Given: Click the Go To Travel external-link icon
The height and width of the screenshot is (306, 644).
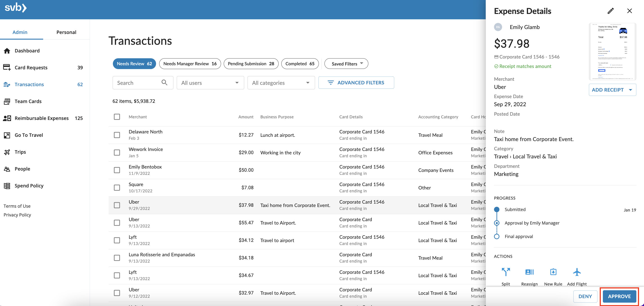Looking at the screenshot, I should coord(7,135).
